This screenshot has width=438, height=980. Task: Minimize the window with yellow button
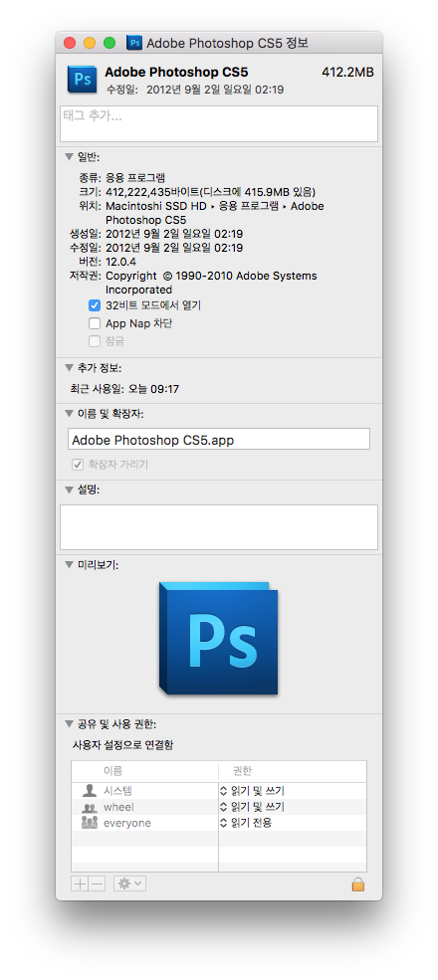coord(90,43)
